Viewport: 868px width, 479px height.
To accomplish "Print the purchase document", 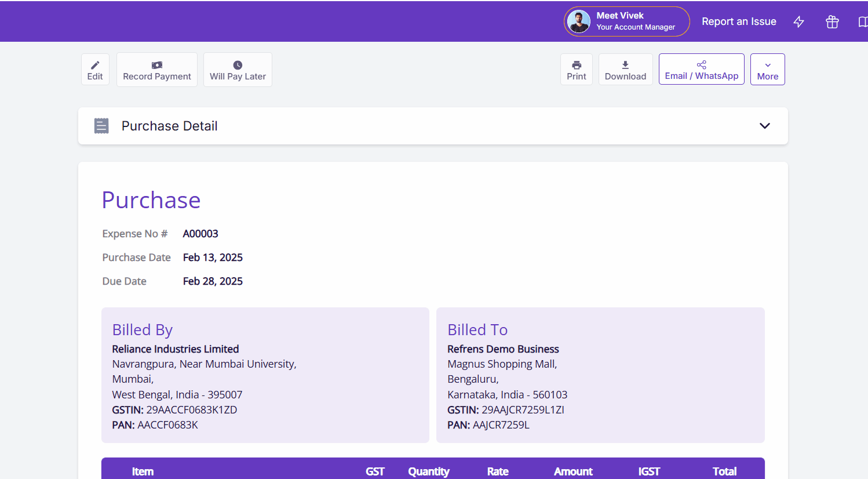I will pyautogui.click(x=577, y=70).
